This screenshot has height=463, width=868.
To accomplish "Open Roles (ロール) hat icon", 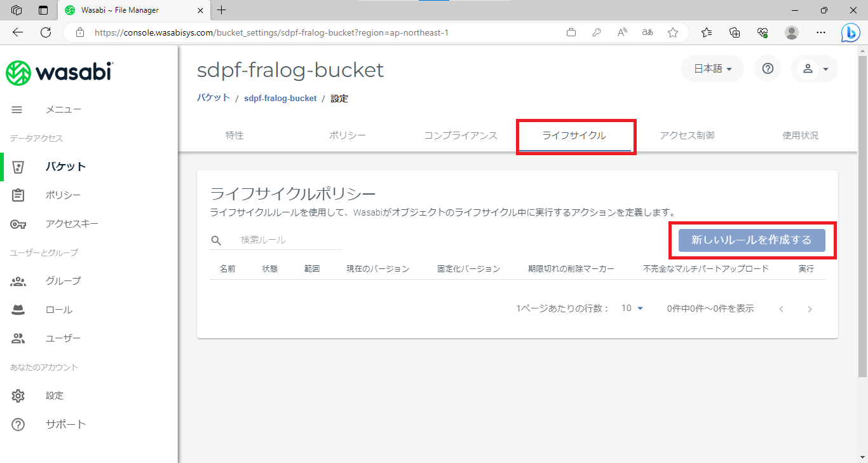I will pos(18,310).
